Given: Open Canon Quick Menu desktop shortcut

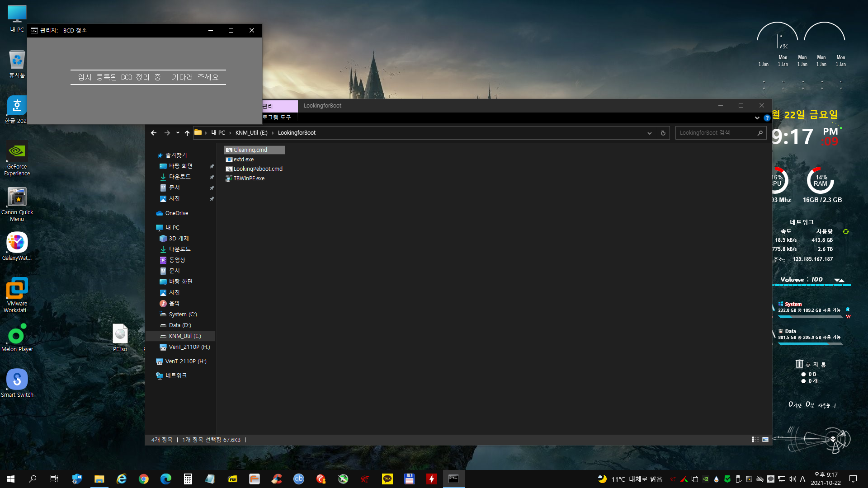Looking at the screenshot, I should coord(17,204).
